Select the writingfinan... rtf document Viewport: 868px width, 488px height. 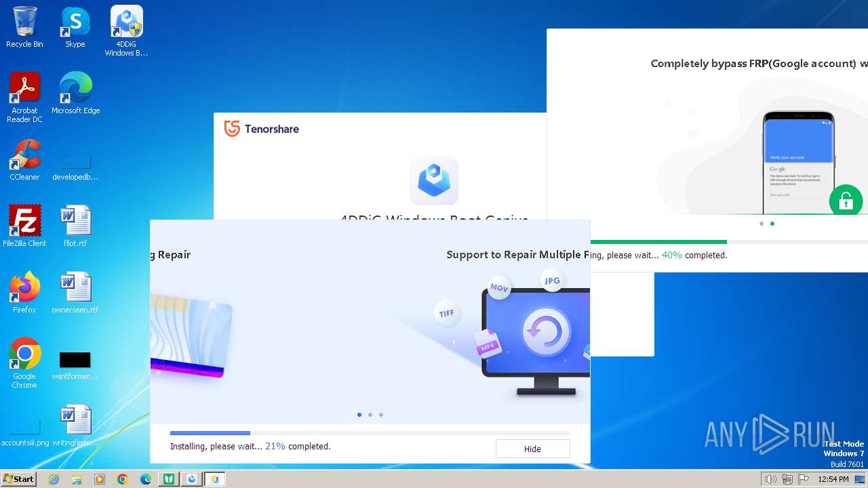(x=75, y=426)
